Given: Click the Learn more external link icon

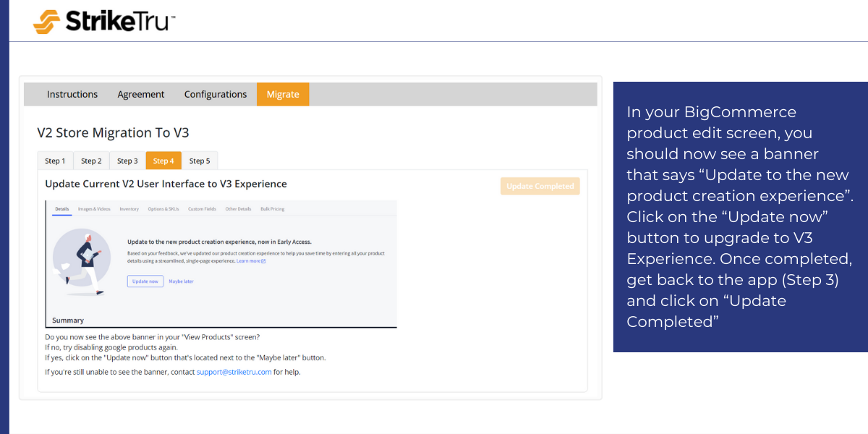Looking at the screenshot, I should point(263,261).
